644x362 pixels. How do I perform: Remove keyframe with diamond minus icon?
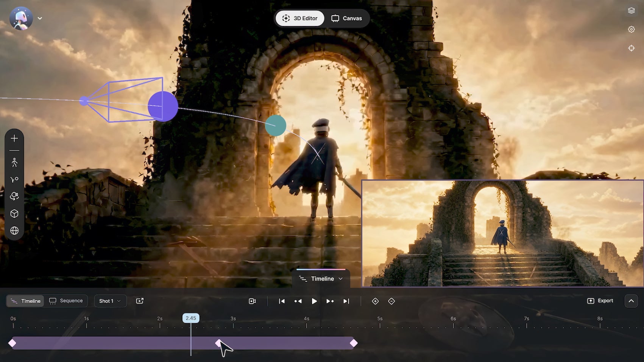tap(391, 301)
